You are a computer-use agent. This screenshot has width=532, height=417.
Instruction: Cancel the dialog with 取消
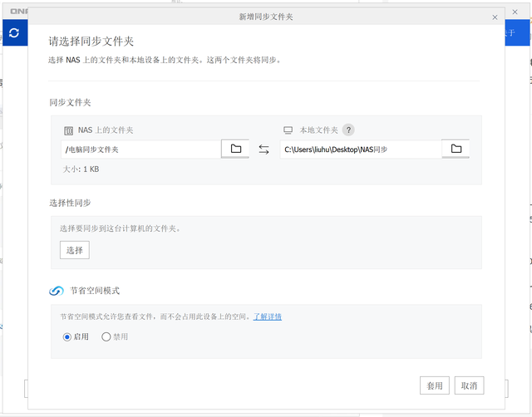[x=469, y=385]
